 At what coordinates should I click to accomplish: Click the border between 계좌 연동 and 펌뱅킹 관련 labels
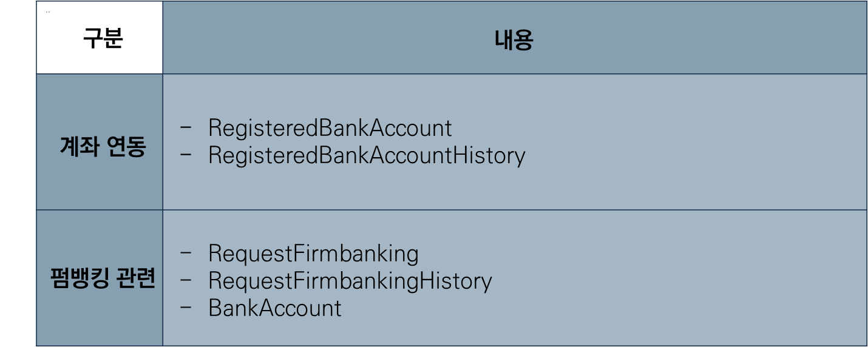point(100,210)
